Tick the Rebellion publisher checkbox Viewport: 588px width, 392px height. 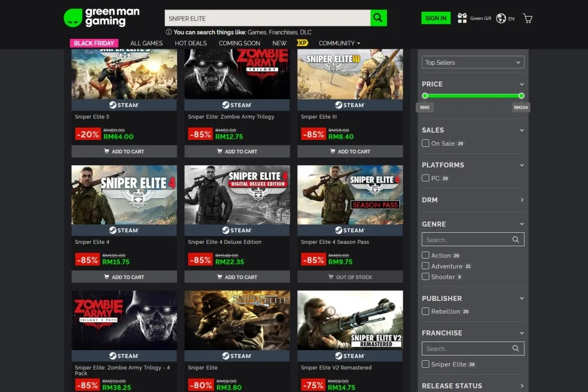[x=425, y=311]
